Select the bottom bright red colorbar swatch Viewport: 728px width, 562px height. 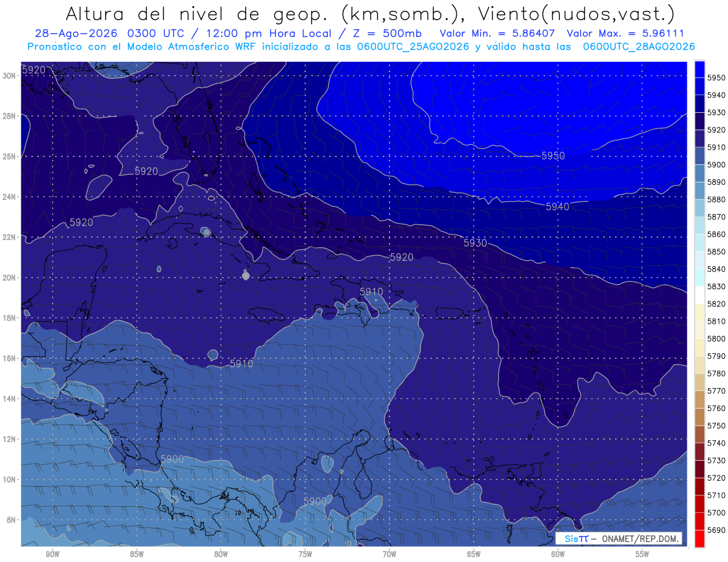pyautogui.click(x=699, y=538)
